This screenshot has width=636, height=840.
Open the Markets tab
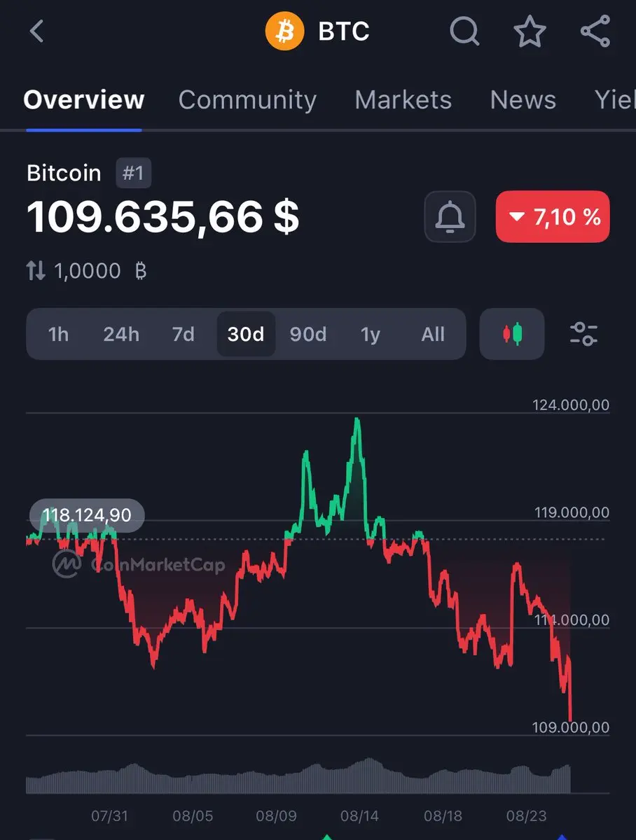[x=403, y=100]
